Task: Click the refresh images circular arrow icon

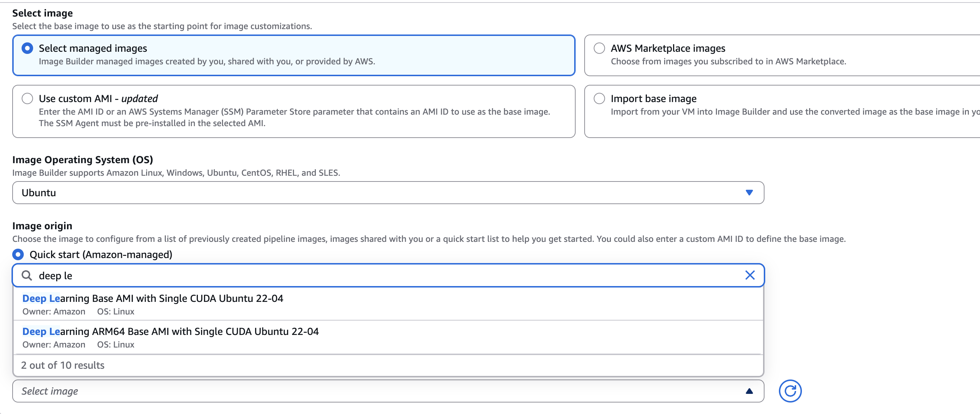Action: [x=790, y=391]
